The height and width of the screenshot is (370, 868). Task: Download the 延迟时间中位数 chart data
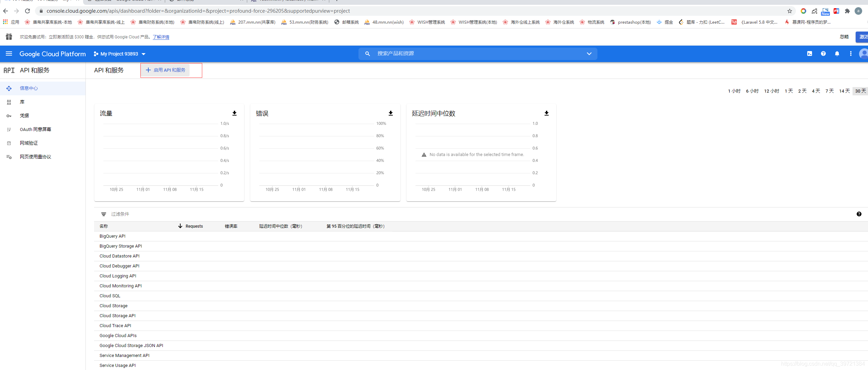pos(547,113)
